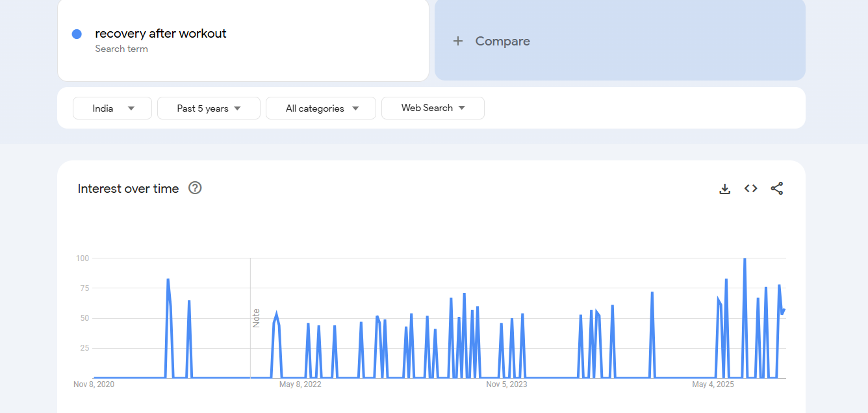Screen dimensions: 868x413
Task: Click the Nov 8, 2020 axis label
Action: click(94, 384)
